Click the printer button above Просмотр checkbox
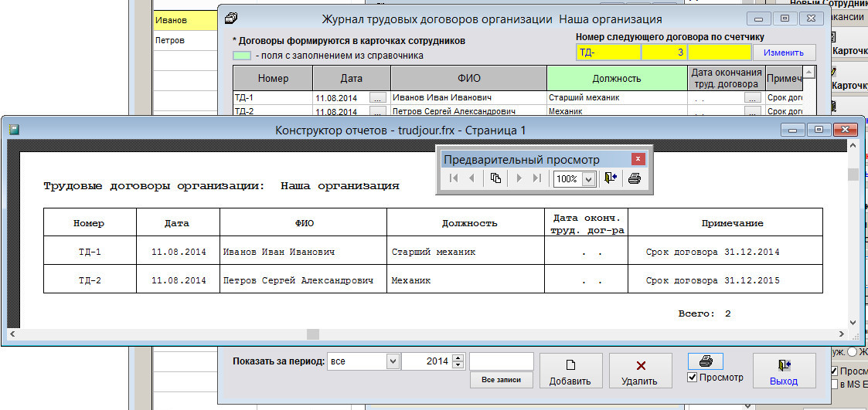 click(705, 361)
